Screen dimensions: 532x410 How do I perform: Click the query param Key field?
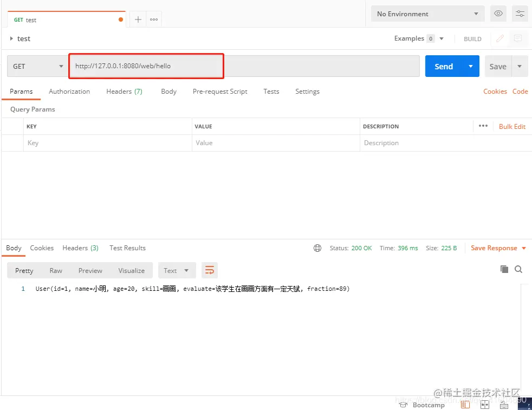click(108, 143)
